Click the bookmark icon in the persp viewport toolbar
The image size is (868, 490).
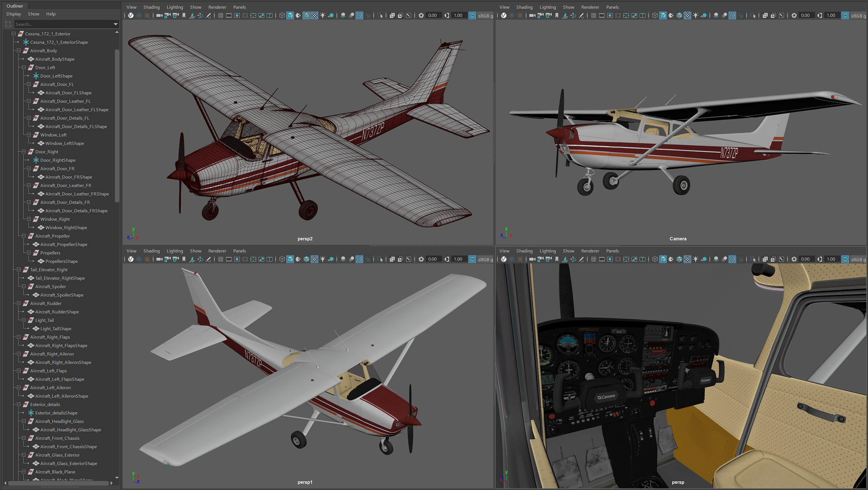pyautogui.click(x=557, y=259)
